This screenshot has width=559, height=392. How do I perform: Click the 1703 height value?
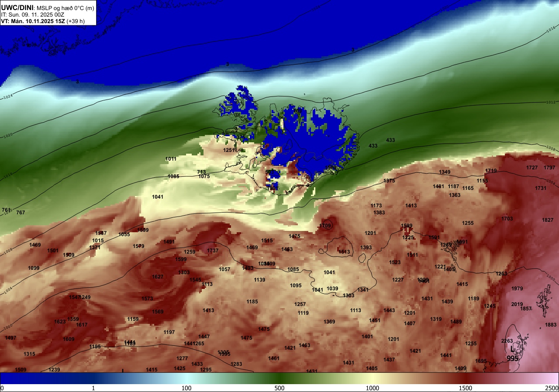pyautogui.click(x=507, y=219)
